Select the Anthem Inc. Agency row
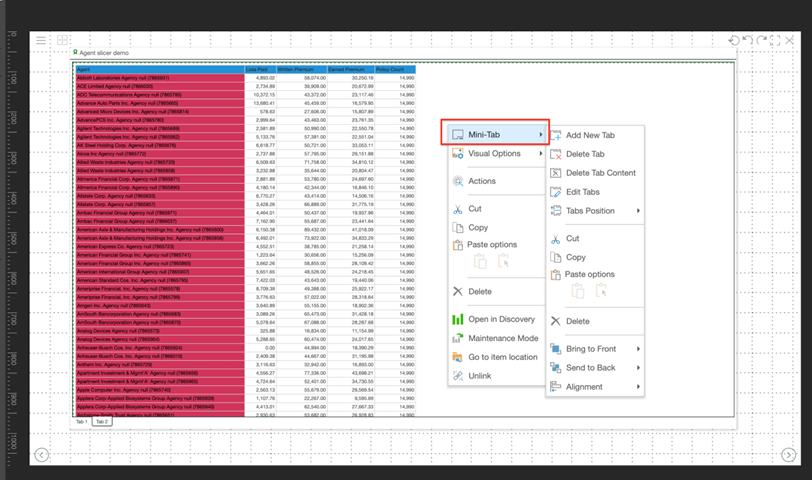 click(x=160, y=365)
